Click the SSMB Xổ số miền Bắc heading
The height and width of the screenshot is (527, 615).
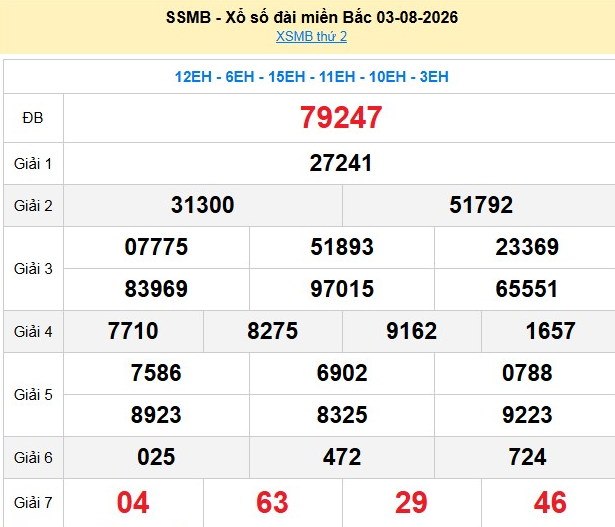pos(312,18)
